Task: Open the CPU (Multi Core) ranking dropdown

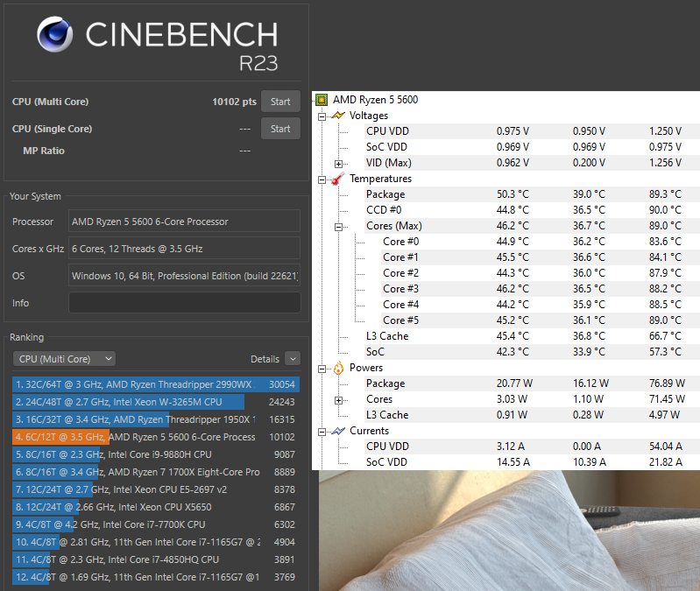Action: [64, 359]
